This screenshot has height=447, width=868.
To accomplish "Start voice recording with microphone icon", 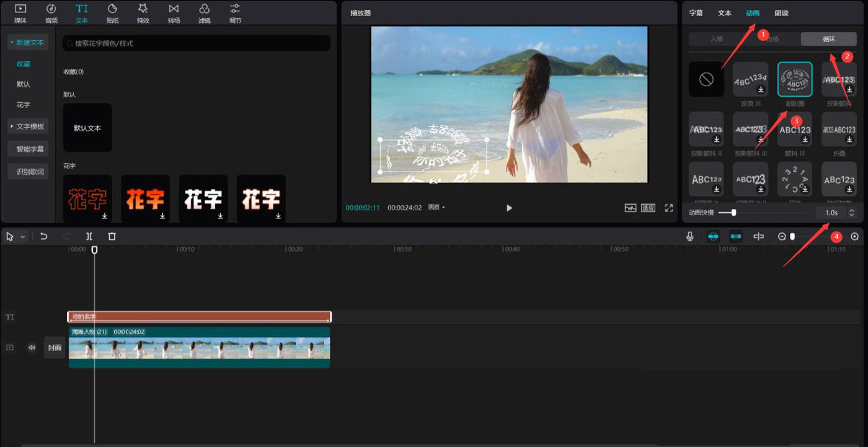I will point(689,236).
